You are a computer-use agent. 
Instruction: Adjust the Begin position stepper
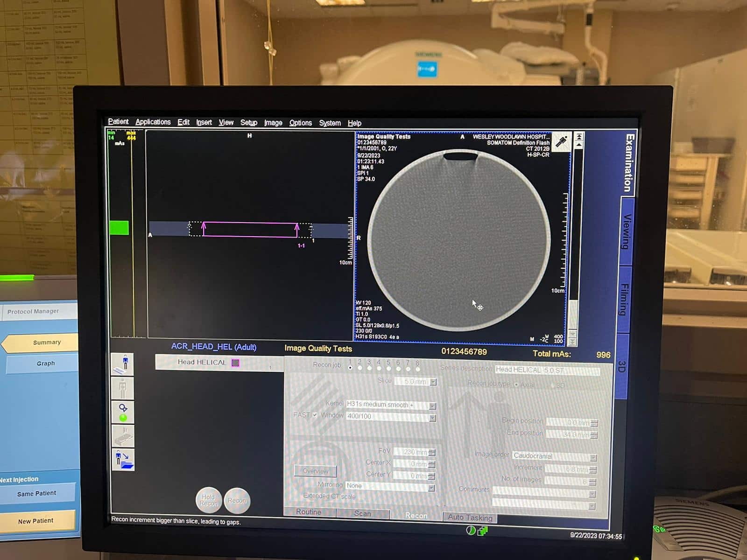(x=594, y=423)
